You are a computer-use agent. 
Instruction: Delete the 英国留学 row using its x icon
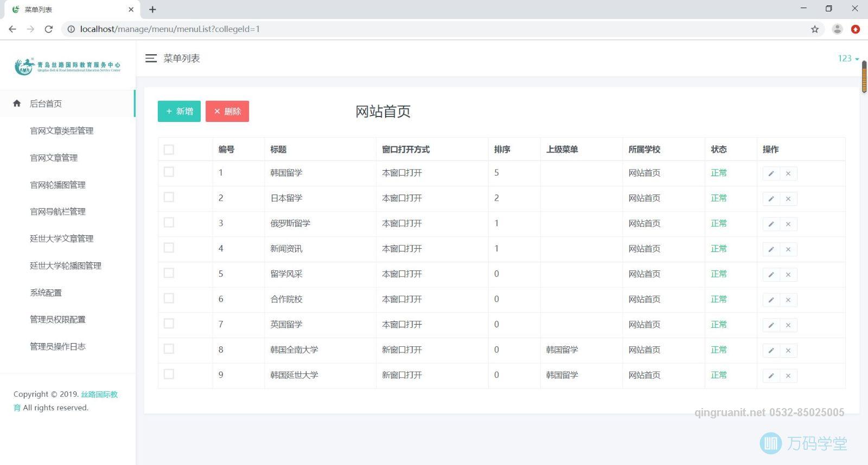pos(788,325)
